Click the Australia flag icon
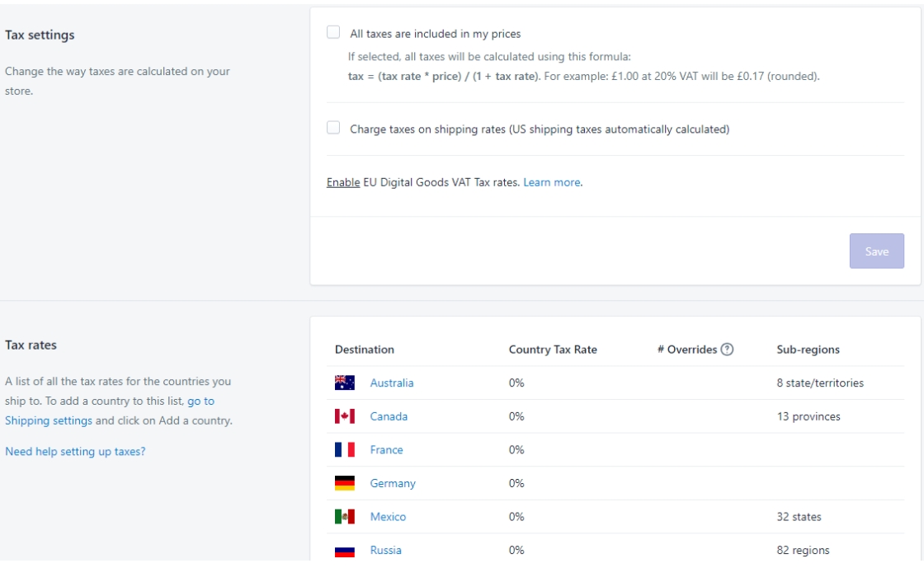Viewport: 924px width, 568px height. pos(345,383)
